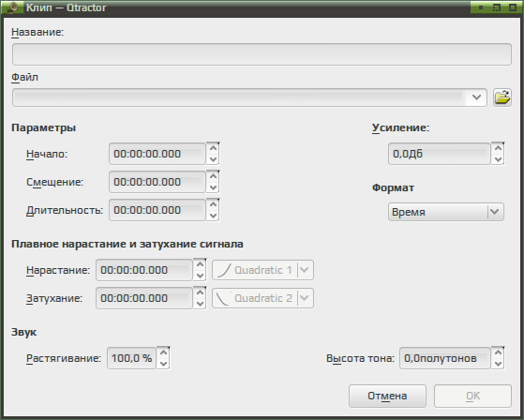The image size is (524, 420).
Task: Click the Отмена button
Action: 387,396
